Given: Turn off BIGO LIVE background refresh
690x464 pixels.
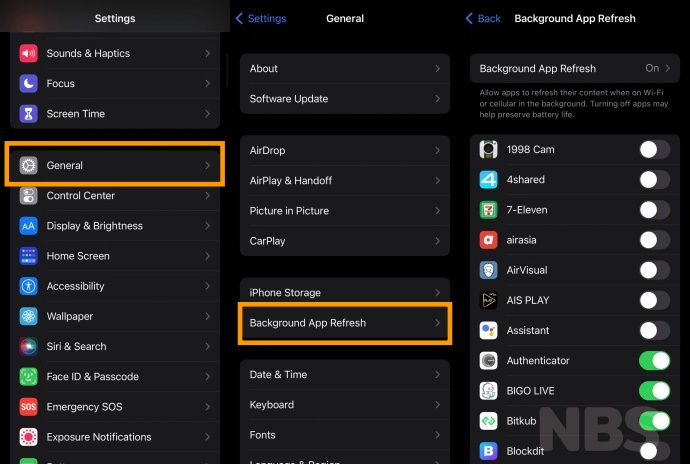Looking at the screenshot, I should pos(655,390).
